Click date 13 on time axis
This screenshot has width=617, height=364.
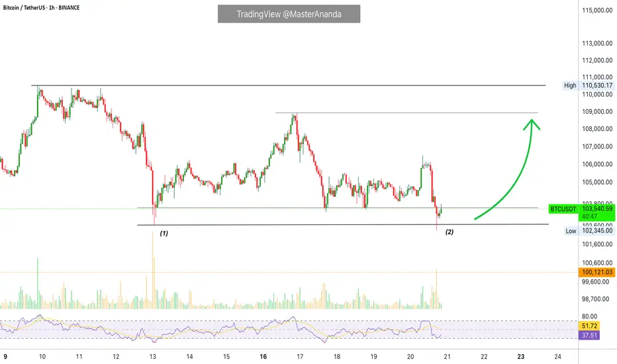pos(153,357)
